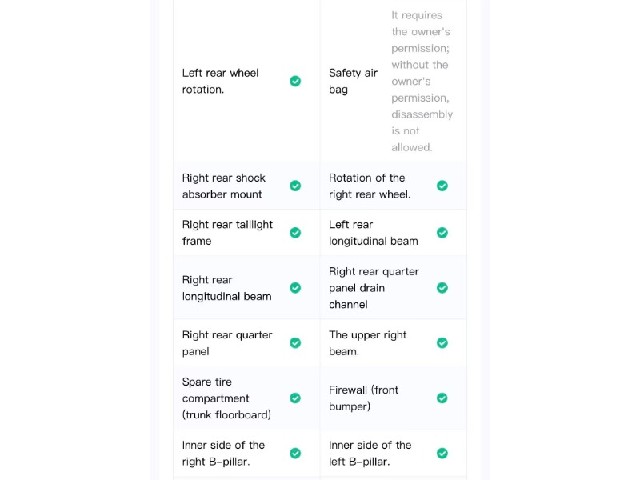
Task: Select Spare tire compartment (trunk floorboard) text
Action: [226, 398]
